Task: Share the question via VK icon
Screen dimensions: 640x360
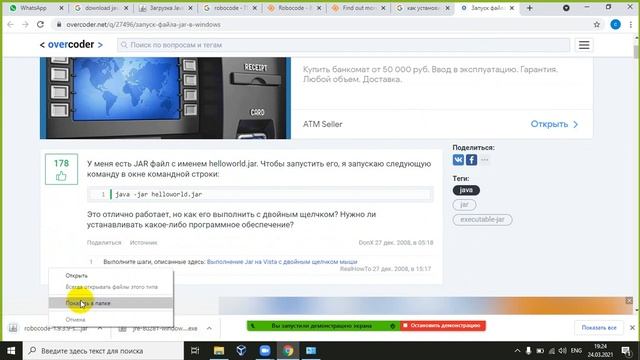Action: [x=458, y=160]
